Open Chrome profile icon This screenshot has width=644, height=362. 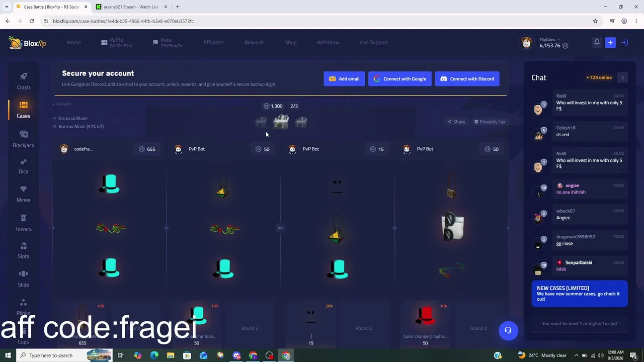click(624, 21)
